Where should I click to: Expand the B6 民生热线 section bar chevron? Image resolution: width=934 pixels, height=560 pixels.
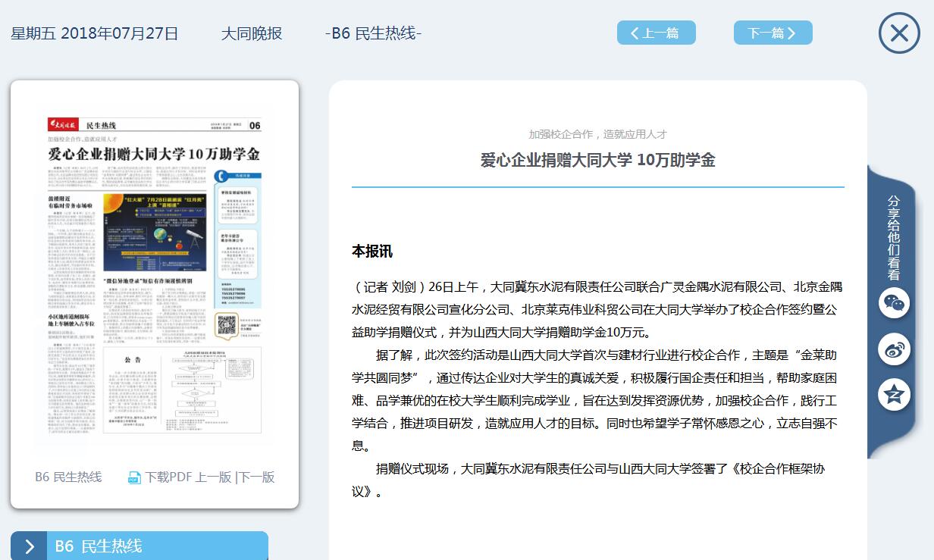(x=29, y=546)
